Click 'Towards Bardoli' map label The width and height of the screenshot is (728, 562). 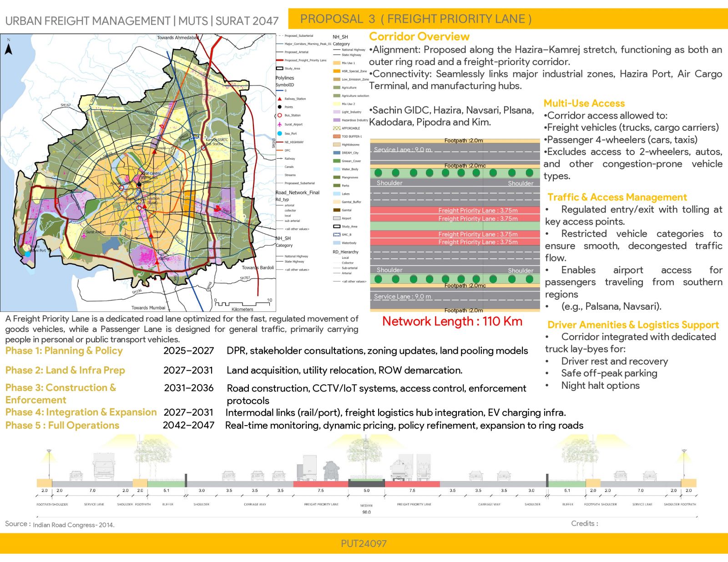click(x=258, y=267)
